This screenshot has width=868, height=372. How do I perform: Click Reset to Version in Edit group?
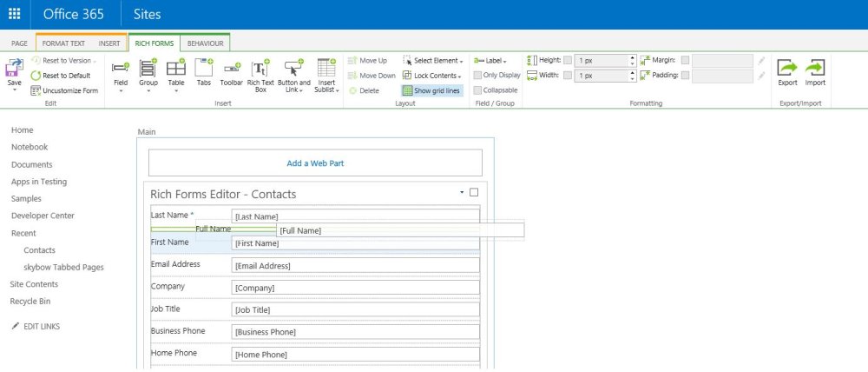[x=63, y=61]
